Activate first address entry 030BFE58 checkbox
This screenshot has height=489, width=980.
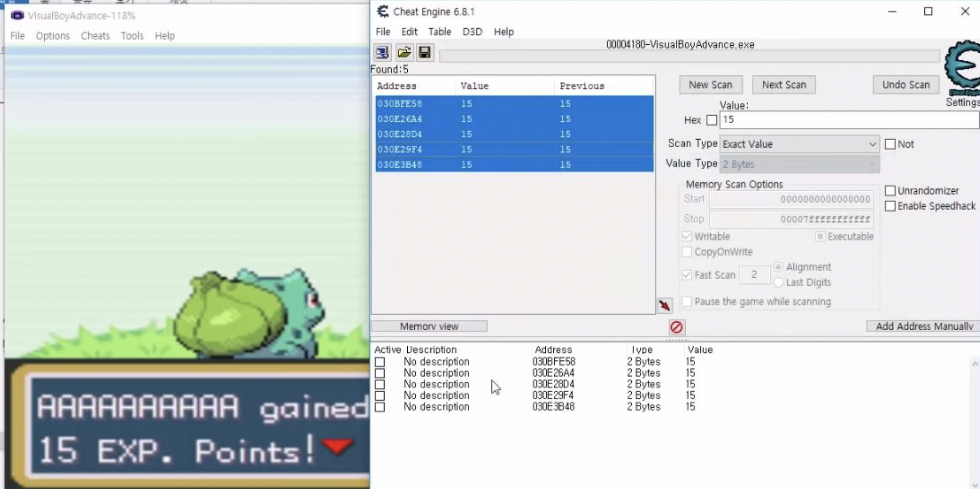coord(380,362)
